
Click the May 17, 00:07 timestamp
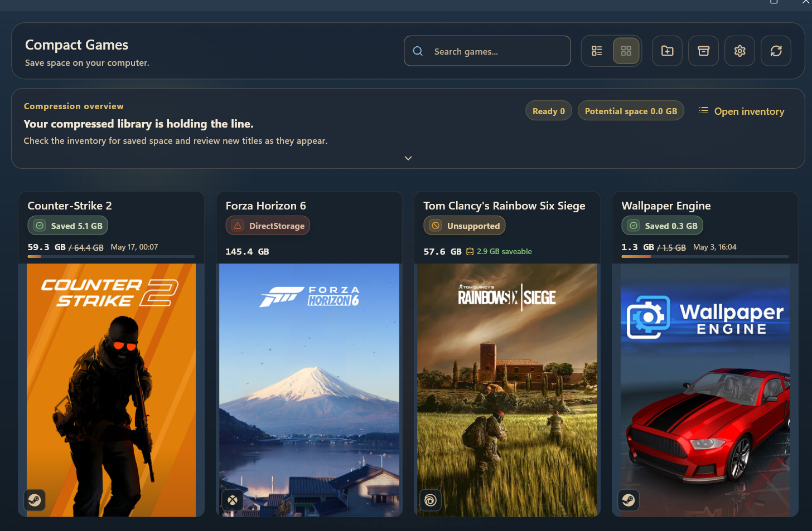tap(134, 247)
